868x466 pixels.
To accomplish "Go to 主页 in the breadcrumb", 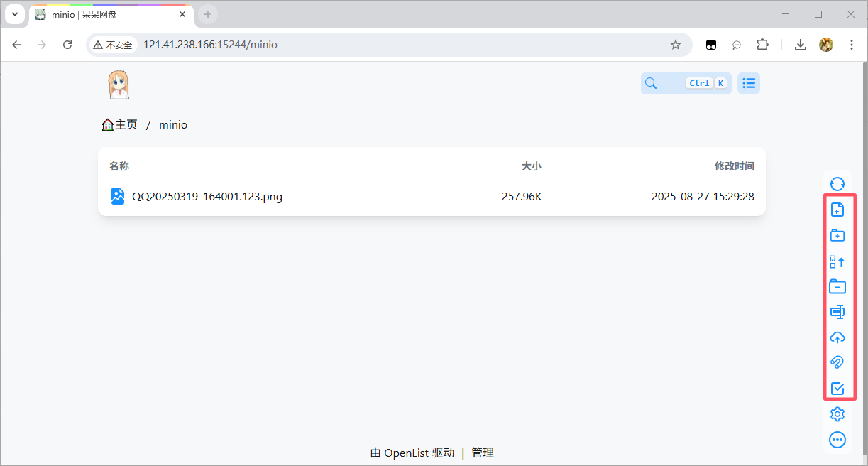I will tap(120, 125).
